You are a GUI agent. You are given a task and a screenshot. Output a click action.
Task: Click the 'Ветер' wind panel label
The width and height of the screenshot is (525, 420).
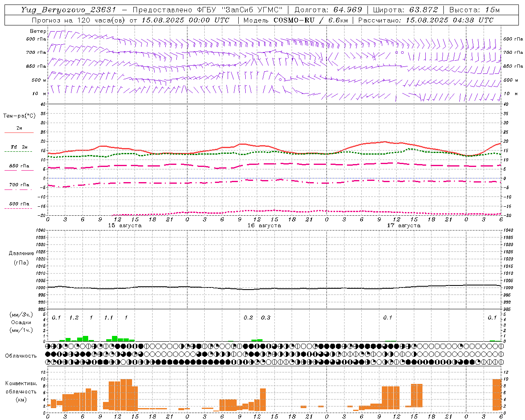(x=38, y=31)
